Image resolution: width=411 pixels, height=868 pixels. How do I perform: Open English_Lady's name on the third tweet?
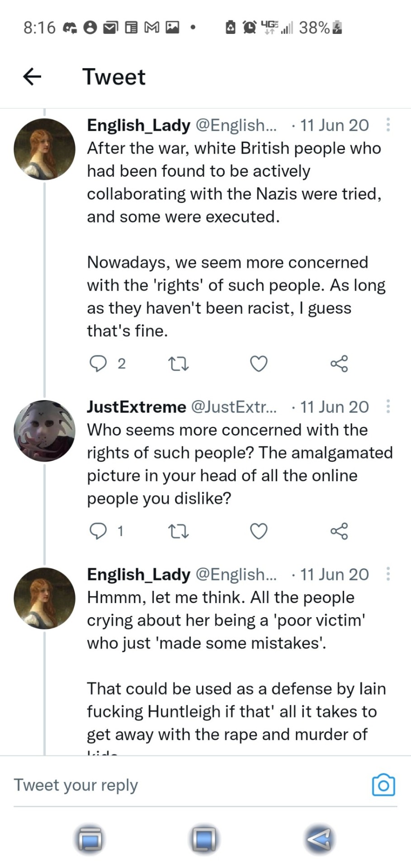pyautogui.click(x=138, y=574)
